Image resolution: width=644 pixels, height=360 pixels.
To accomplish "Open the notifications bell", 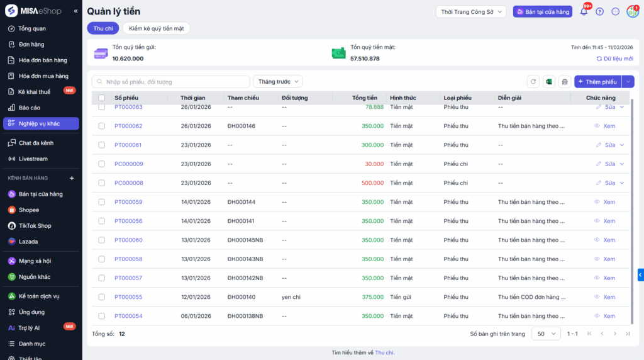I will point(584,12).
